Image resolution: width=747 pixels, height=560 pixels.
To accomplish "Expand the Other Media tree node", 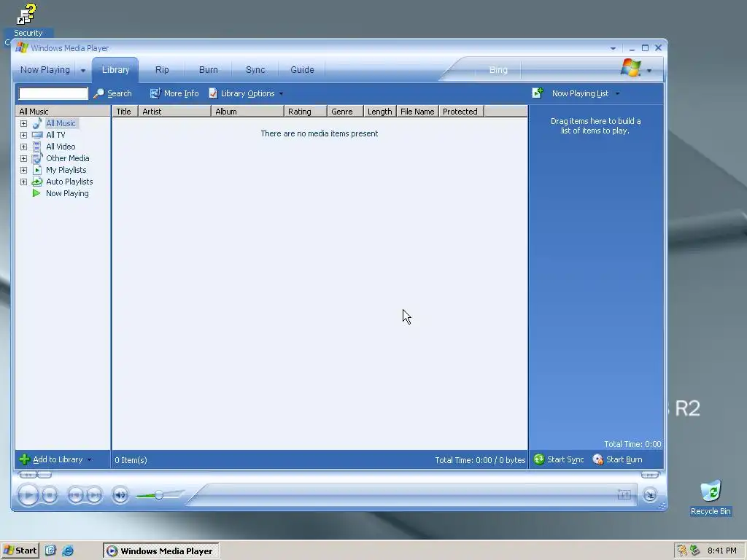I will point(23,158).
